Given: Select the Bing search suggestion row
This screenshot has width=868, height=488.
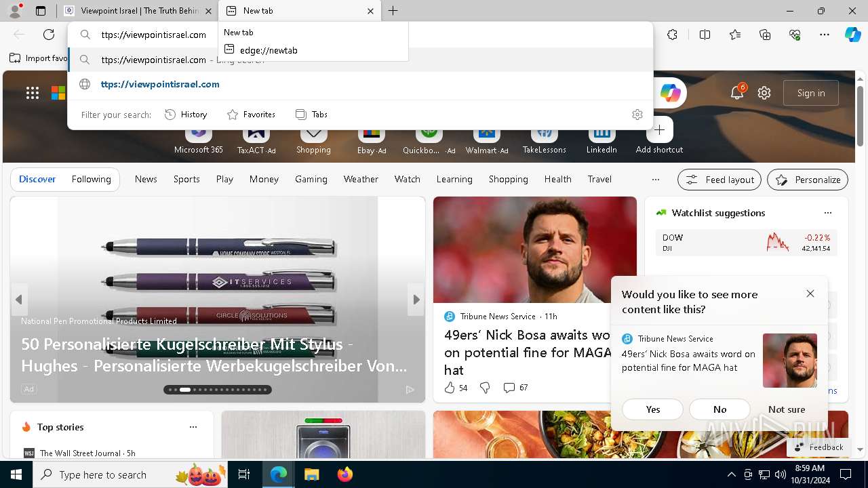Looking at the screenshot, I should click(x=361, y=60).
